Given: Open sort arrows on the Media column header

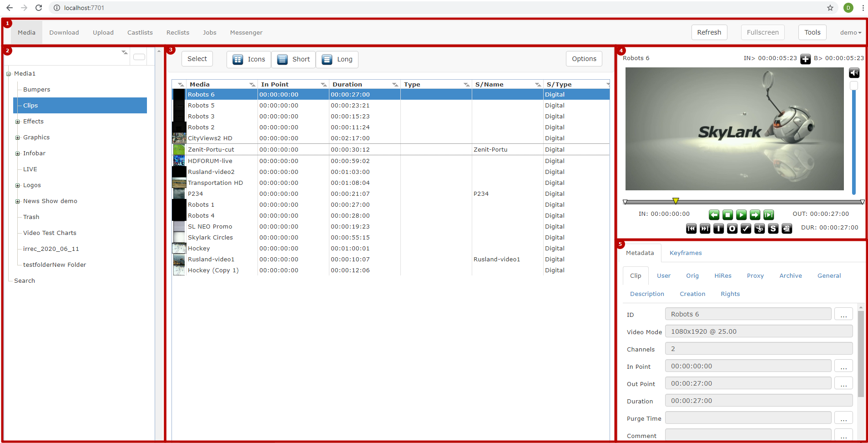Looking at the screenshot, I should point(252,85).
